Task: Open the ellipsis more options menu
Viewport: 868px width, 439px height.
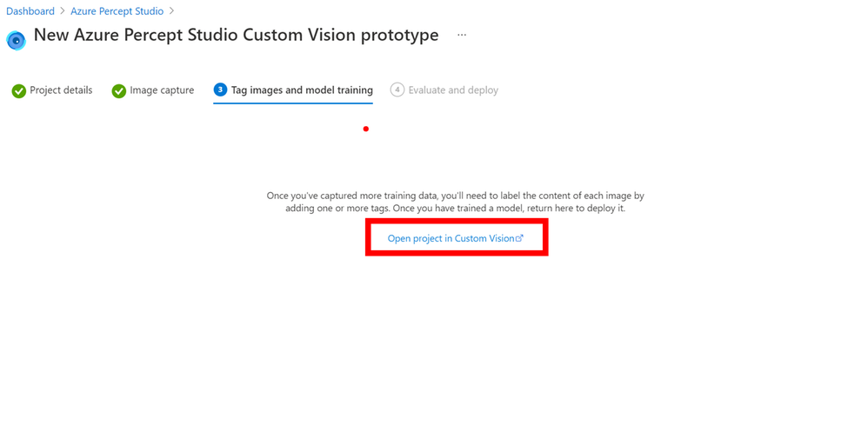Action: [x=462, y=35]
